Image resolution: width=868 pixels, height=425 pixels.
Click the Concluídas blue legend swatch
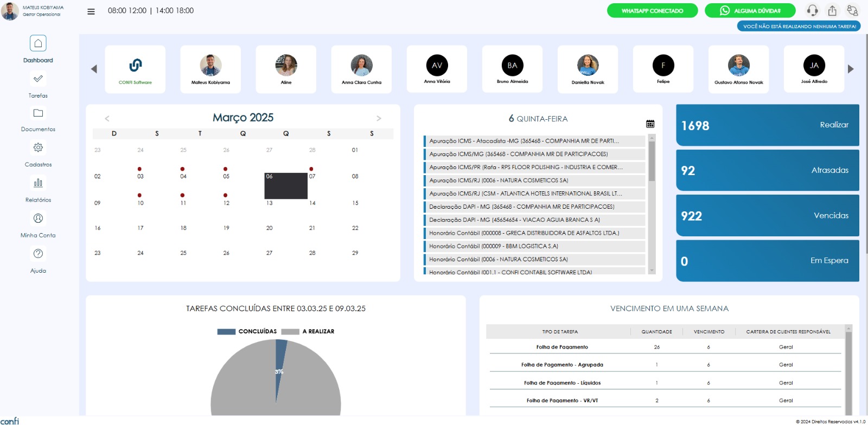coord(226,331)
